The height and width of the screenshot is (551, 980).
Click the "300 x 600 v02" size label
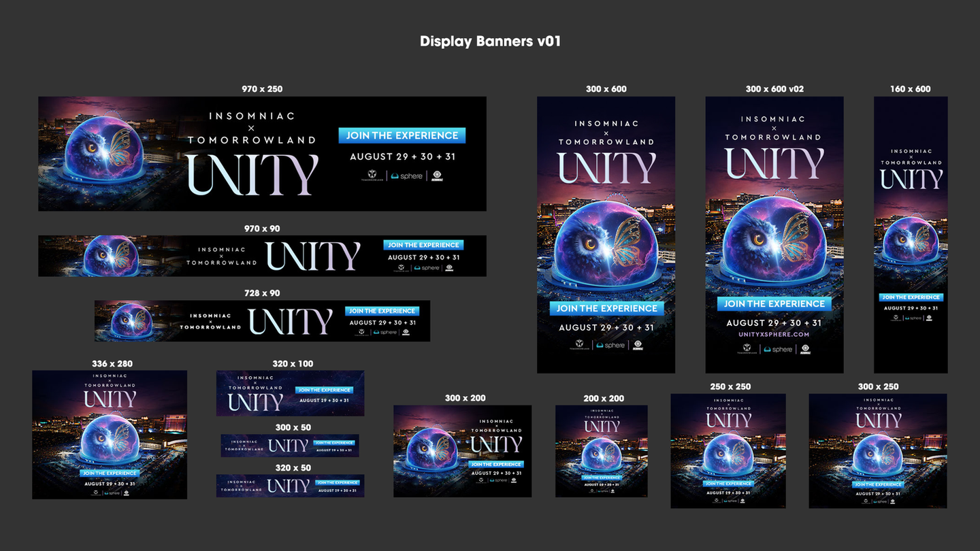pyautogui.click(x=774, y=88)
